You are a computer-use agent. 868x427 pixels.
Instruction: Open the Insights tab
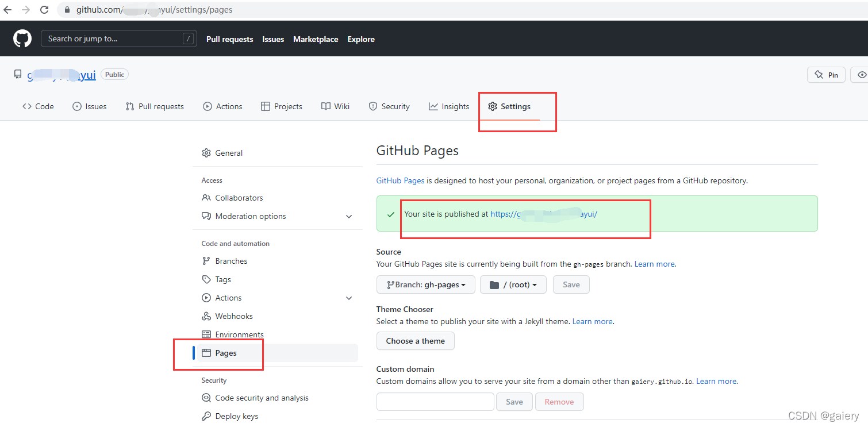[449, 106]
